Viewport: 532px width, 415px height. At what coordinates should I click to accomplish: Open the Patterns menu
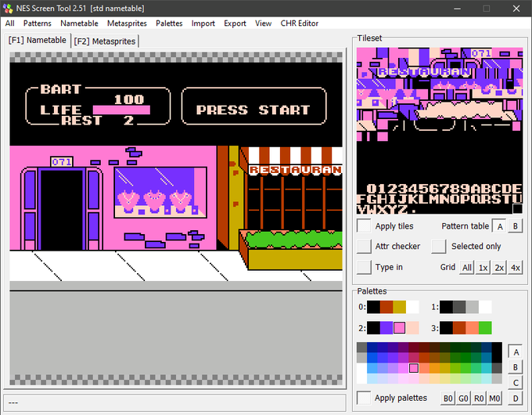[x=37, y=23]
